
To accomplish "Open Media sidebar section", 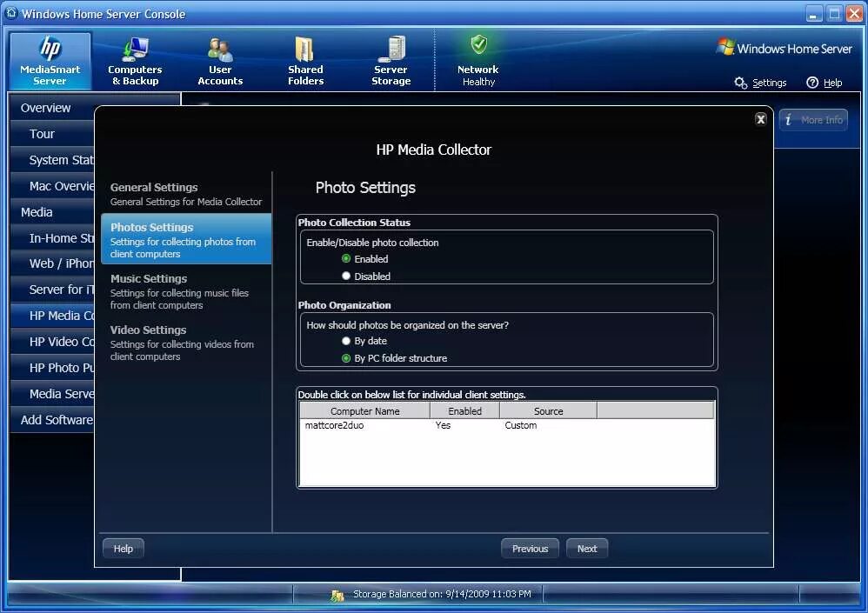I will tap(52, 212).
